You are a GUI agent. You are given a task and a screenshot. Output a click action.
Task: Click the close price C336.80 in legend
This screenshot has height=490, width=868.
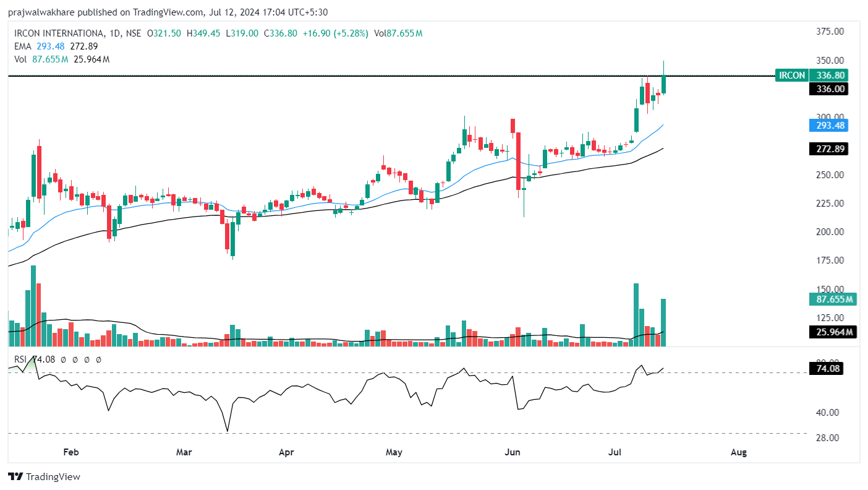point(280,33)
